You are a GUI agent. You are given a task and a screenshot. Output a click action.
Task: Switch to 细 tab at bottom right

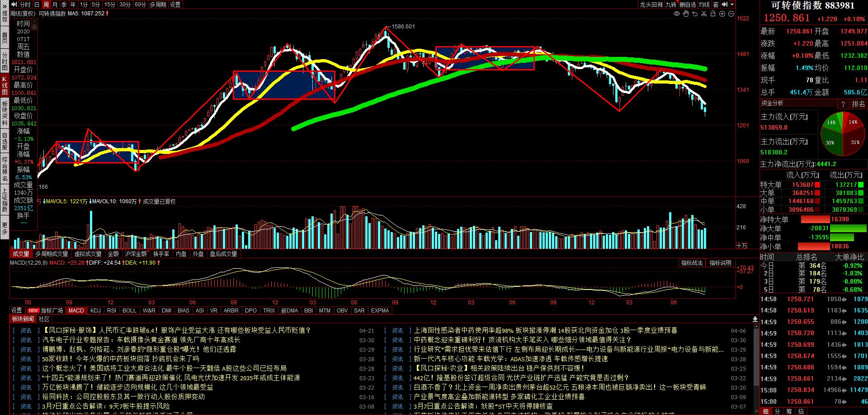click(766, 411)
